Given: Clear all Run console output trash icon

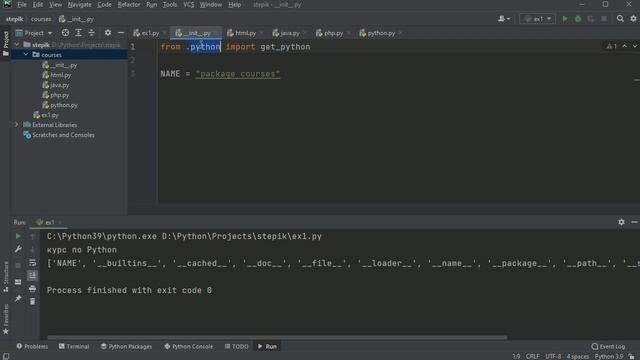Looking at the screenshot, I should pyautogui.click(x=33, y=301).
